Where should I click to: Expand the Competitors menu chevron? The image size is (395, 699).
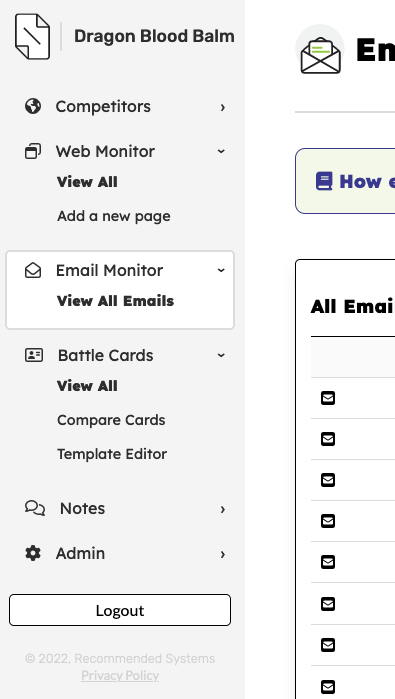coord(222,107)
